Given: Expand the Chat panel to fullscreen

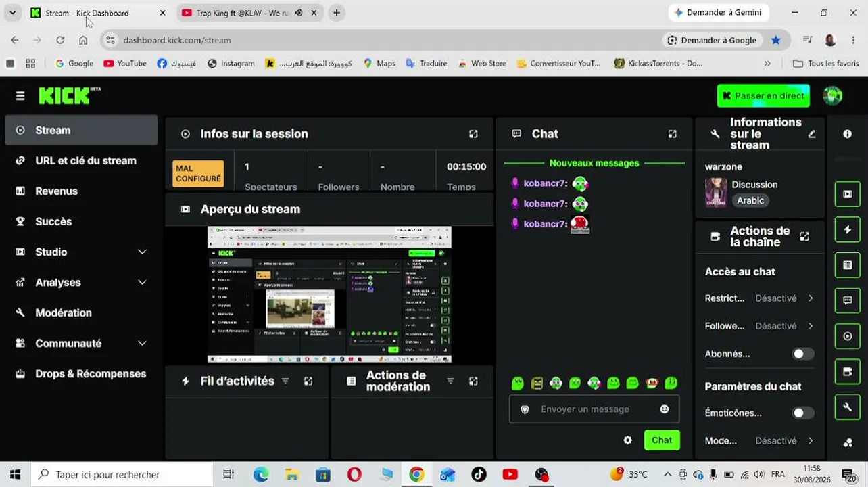Looking at the screenshot, I should (672, 134).
